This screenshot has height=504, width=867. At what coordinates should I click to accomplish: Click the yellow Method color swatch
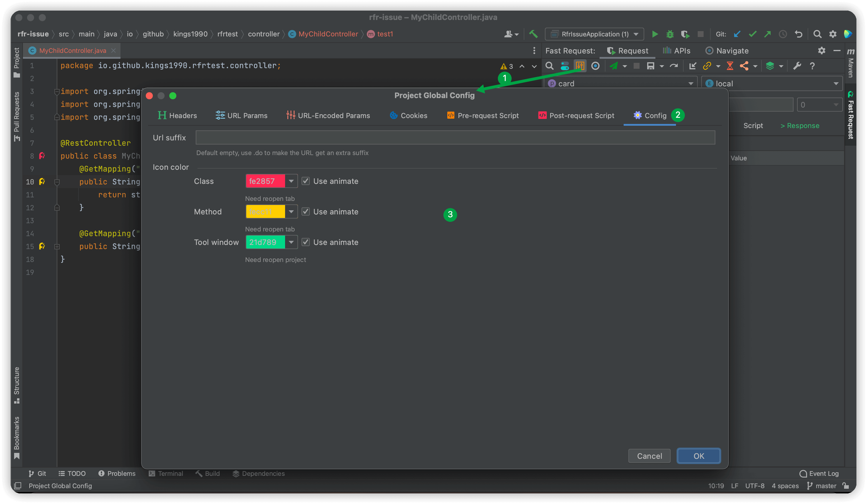point(265,212)
